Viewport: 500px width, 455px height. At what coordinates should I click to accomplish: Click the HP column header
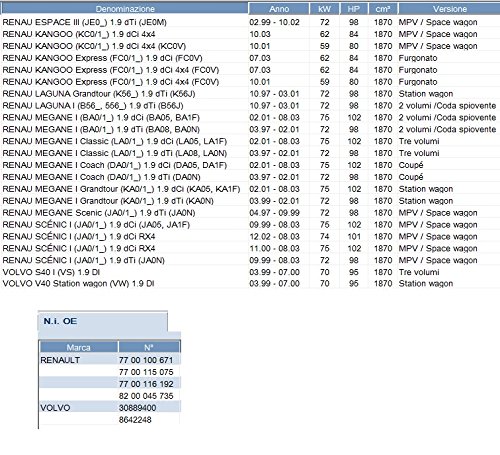[x=354, y=9]
